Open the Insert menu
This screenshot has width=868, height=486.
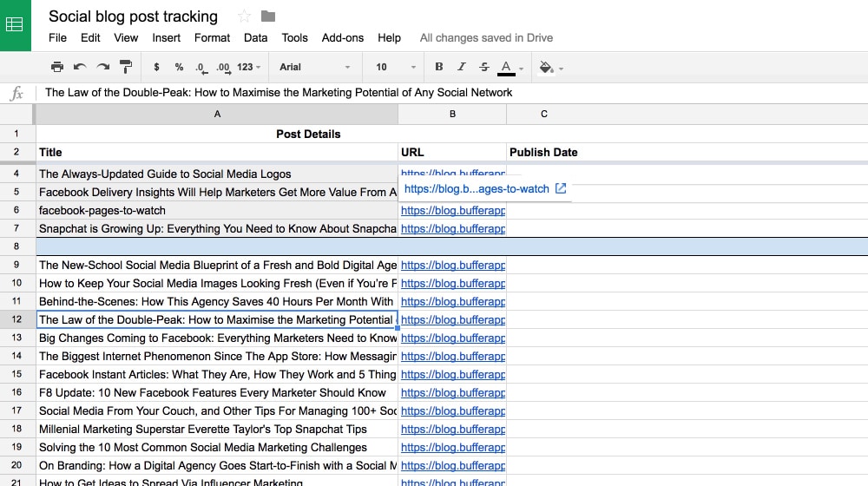coord(166,37)
